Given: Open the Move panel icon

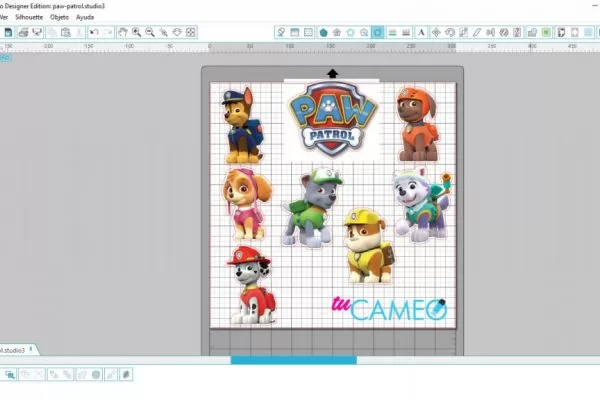Looking at the screenshot, I should [436, 33].
